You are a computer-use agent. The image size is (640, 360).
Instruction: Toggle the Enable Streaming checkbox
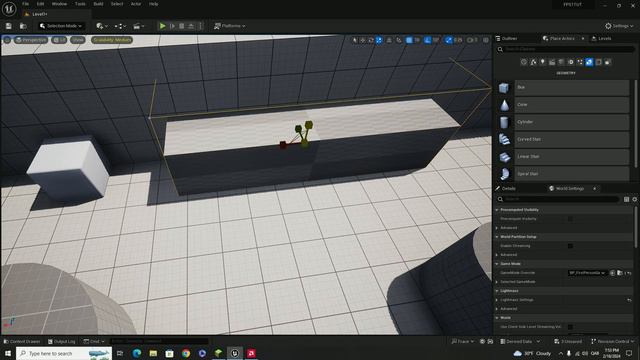(570, 246)
